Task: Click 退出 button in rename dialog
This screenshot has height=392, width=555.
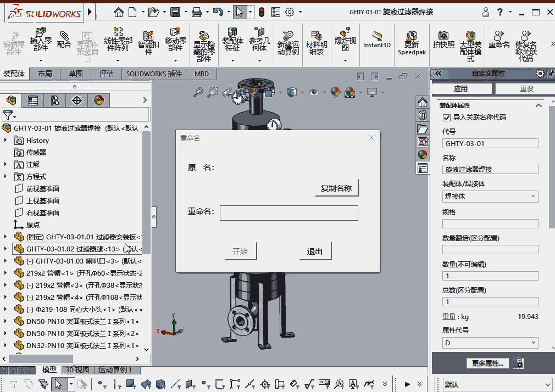Action: click(315, 251)
